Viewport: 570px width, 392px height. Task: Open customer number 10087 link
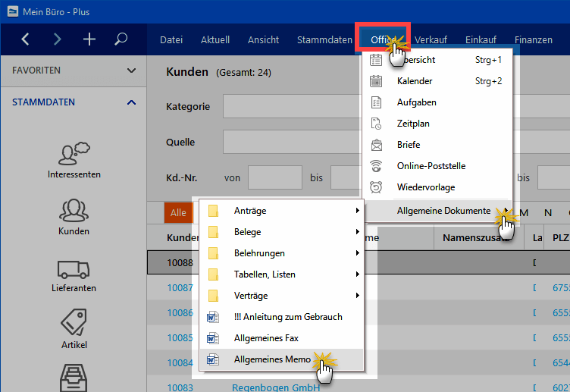(180, 287)
